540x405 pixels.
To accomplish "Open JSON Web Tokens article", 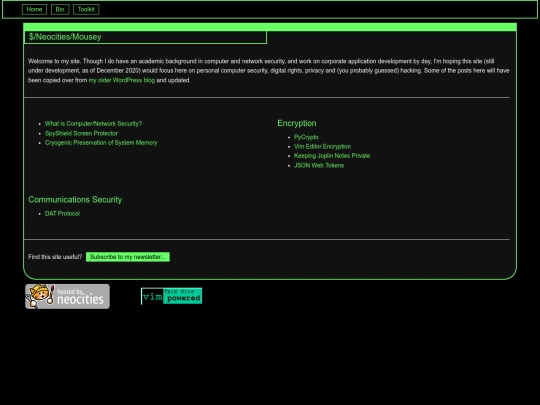I will tap(319, 165).
